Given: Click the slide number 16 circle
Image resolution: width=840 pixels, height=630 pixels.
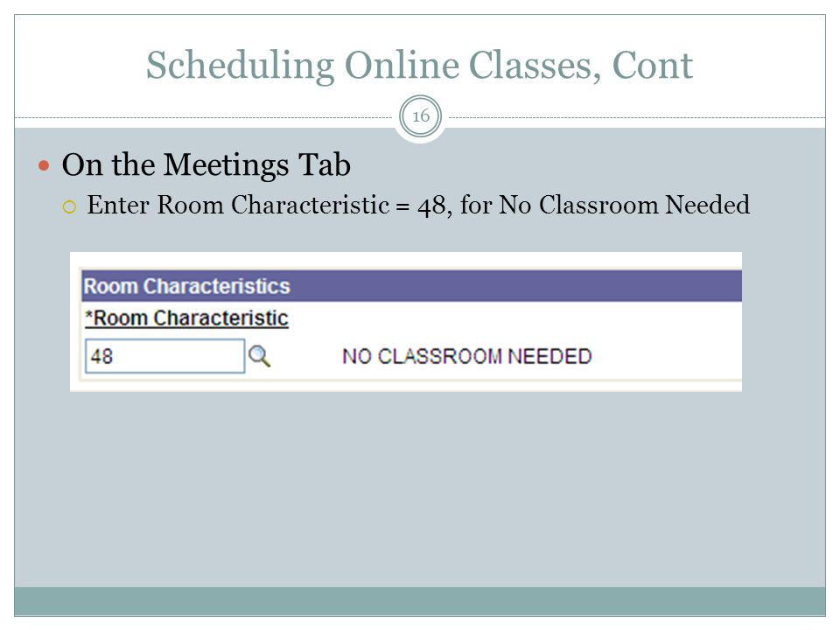Looking at the screenshot, I should click(x=421, y=116).
